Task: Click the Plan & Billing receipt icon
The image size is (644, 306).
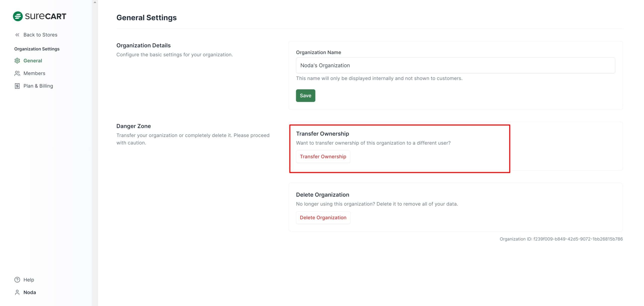Action: [x=17, y=86]
